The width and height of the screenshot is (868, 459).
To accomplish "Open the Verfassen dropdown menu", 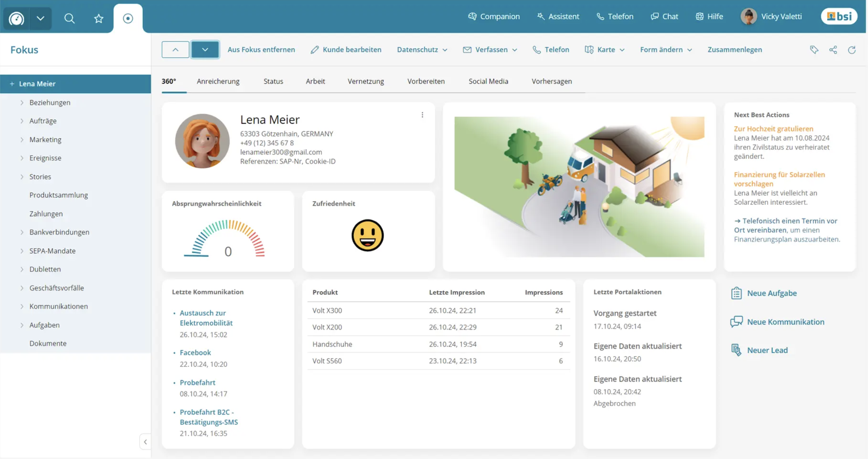I will click(490, 50).
